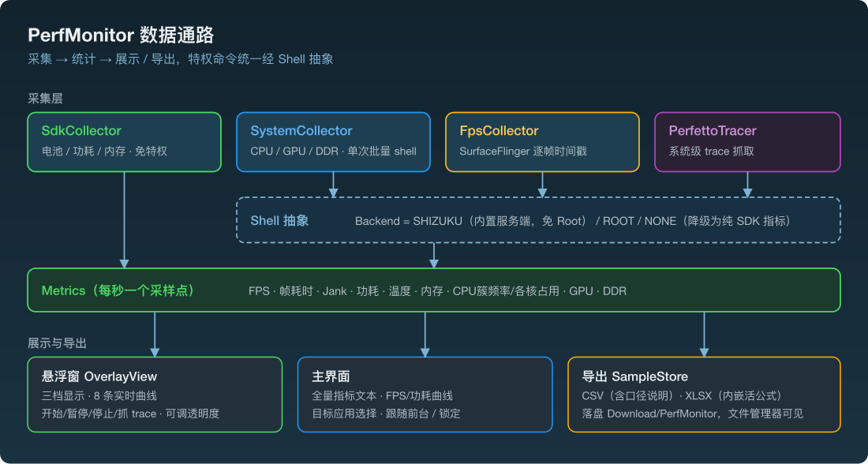Click the text 目标应用选择 · 跟随前台 / 锁定

386,413
